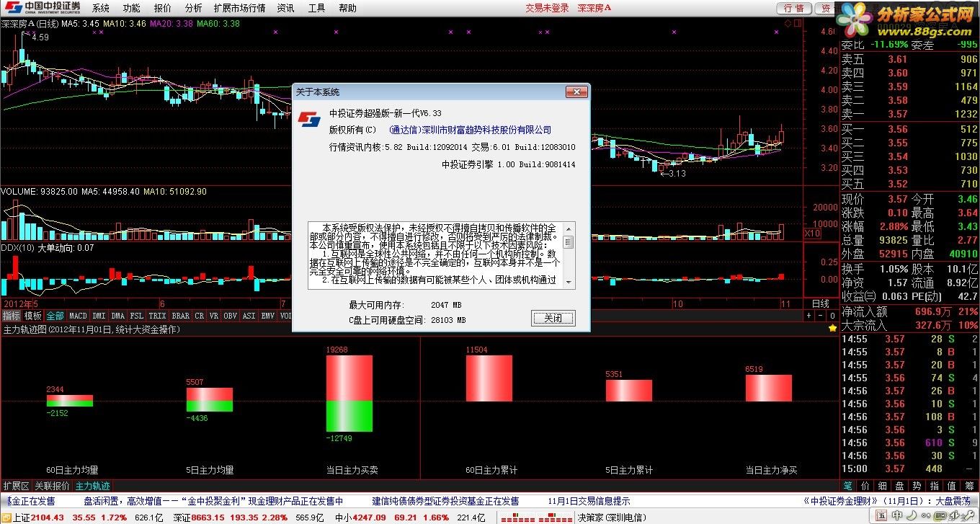Click the IME moon half-width toggle icon

point(912,516)
